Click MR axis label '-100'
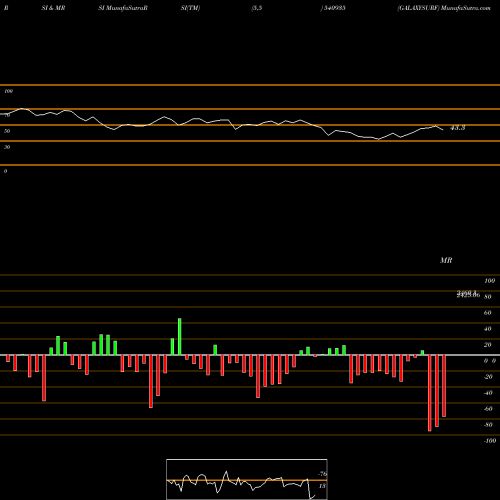 click(x=489, y=441)
